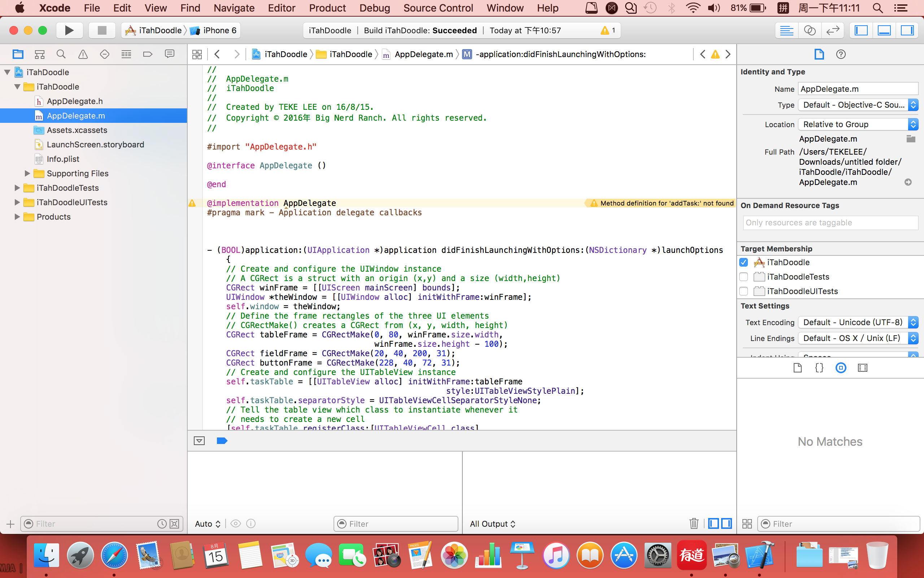The width and height of the screenshot is (924, 578).
Task: Jump to the next issue
Action: [x=728, y=54]
